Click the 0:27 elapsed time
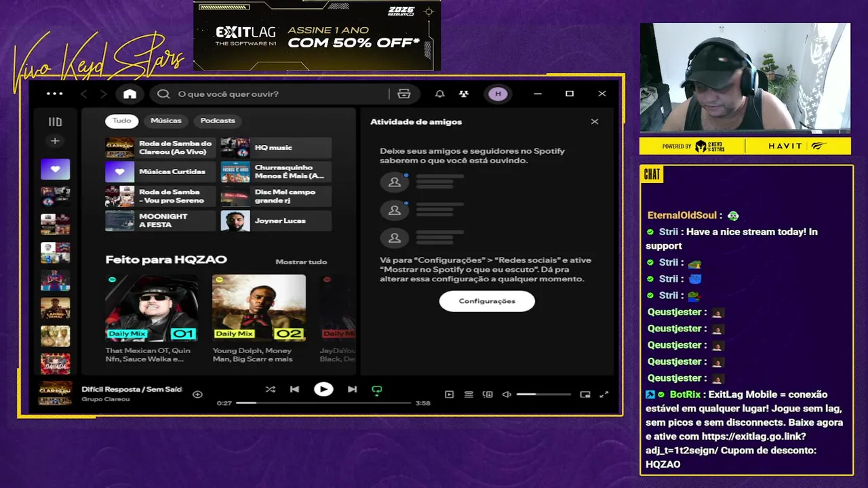This screenshot has height=488, width=868. pyautogui.click(x=224, y=403)
